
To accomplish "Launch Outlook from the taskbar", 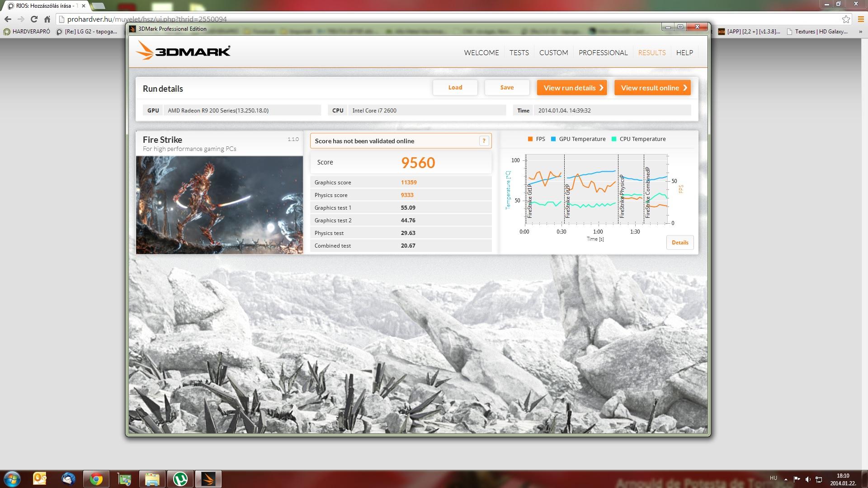I will 40,479.
